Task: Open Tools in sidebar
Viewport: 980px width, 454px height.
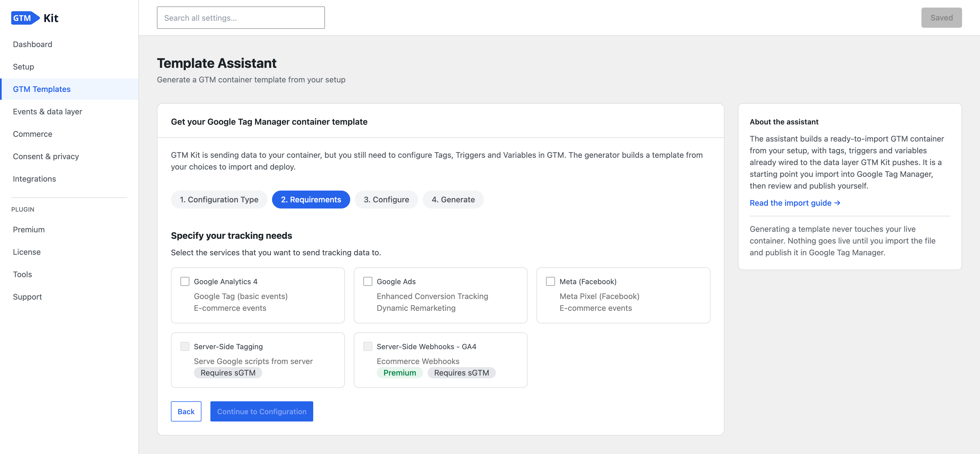Action: click(x=22, y=274)
